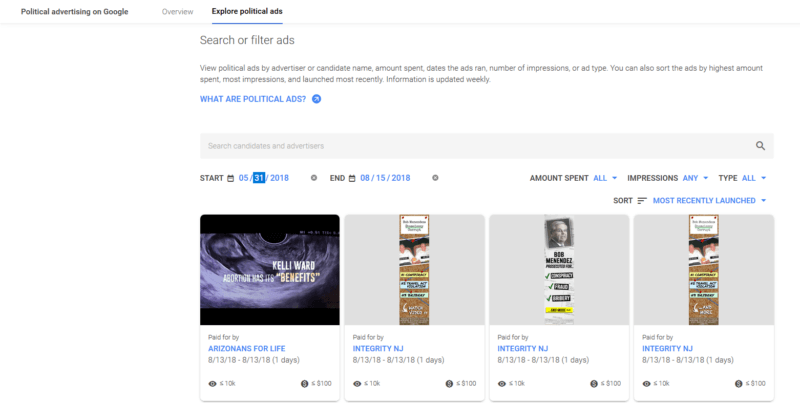This screenshot has height=403, width=800.
Task: Open the fourth card's banner ad thumbnail
Action: click(704, 270)
